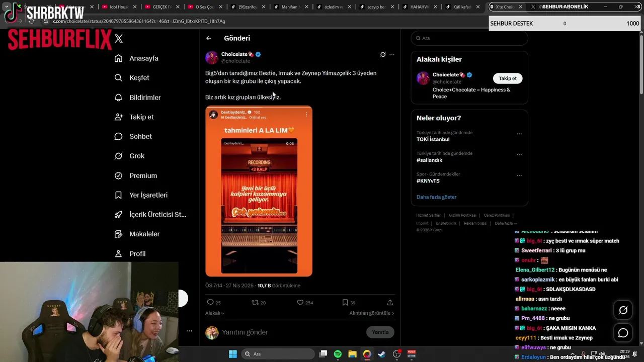Viewport: 644px width, 362px height.
Task: Open Spotify from the taskbar
Action: 338,354
